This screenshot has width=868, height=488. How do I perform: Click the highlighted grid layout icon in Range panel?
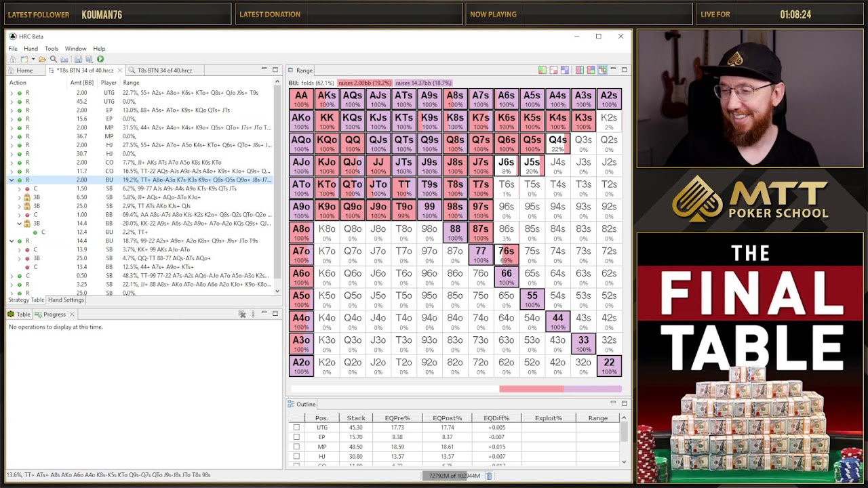pos(602,70)
